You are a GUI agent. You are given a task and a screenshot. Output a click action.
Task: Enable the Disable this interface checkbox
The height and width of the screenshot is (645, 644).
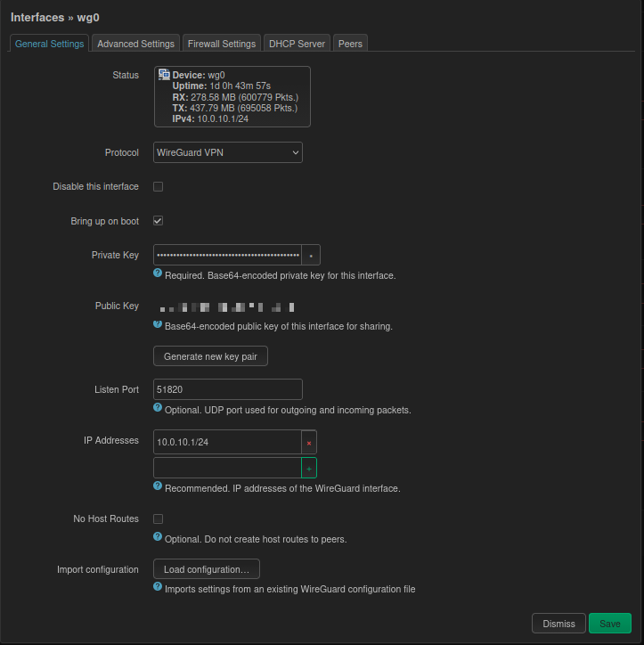[x=159, y=187]
